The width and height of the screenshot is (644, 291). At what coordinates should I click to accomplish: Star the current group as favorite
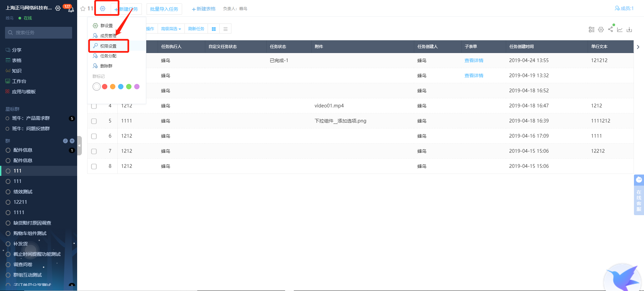[x=83, y=9]
